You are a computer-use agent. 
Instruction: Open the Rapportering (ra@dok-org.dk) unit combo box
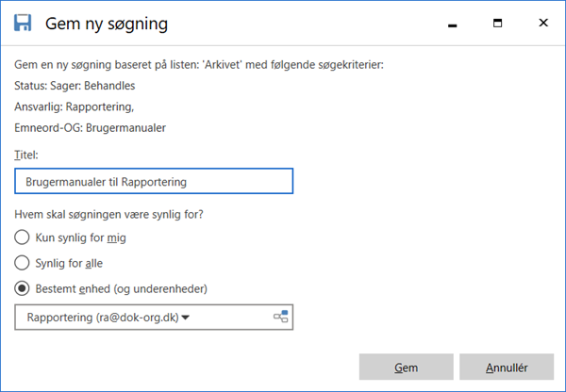click(x=154, y=317)
